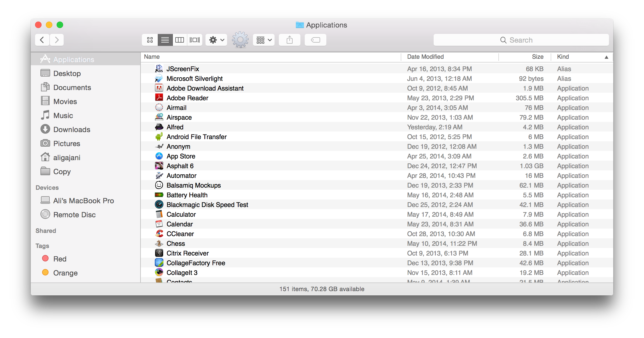Image resolution: width=644 pixels, height=338 pixels.
Task: Open Pictures in the sidebar
Action: (86, 143)
